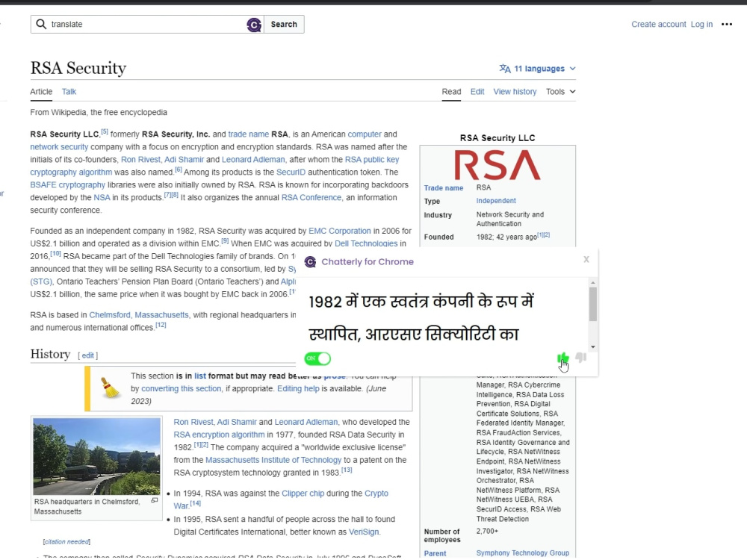Image resolution: width=747 pixels, height=560 pixels.
Task: Click the Search button
Action: click(284, 25)
